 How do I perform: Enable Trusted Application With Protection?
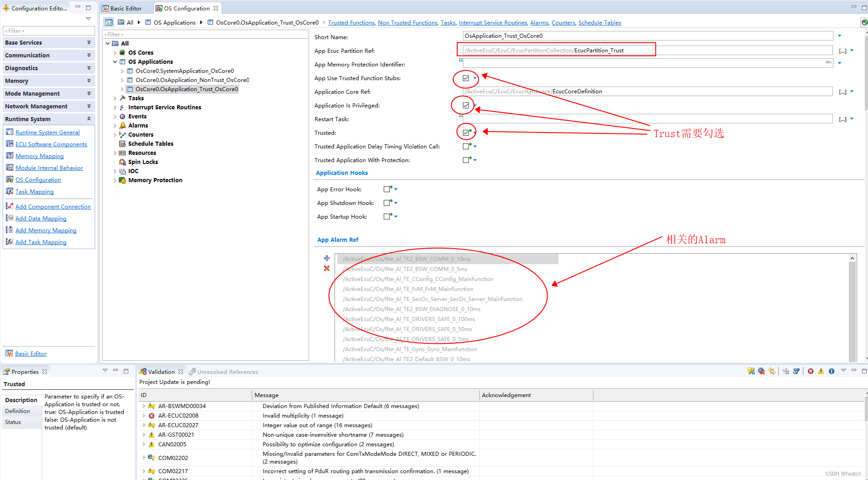pos(466,160)
